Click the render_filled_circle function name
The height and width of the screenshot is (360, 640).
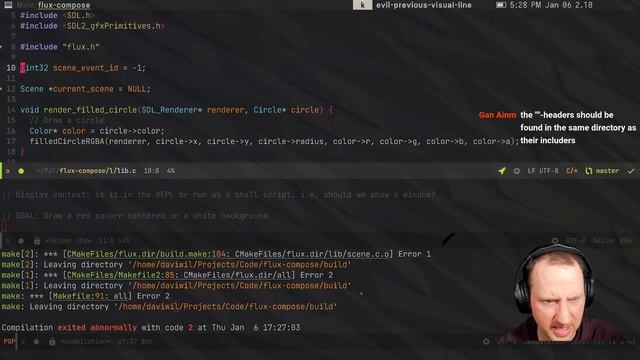(90, 110)
